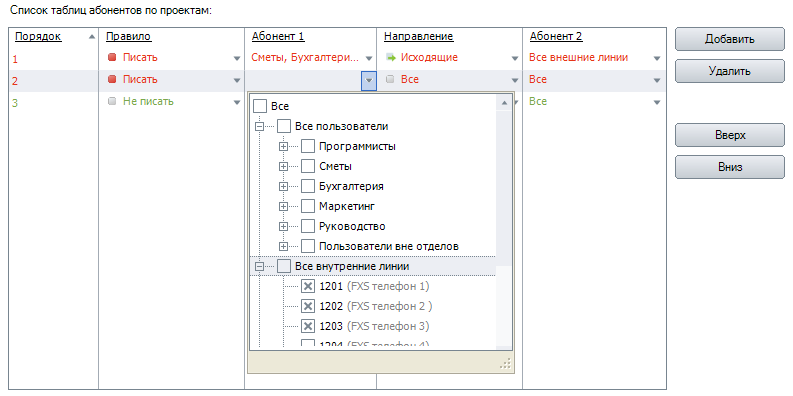The width and height of the screenshot is (793, 396).
Task: Sort by the Направление column header
Action: click(419, 36)
